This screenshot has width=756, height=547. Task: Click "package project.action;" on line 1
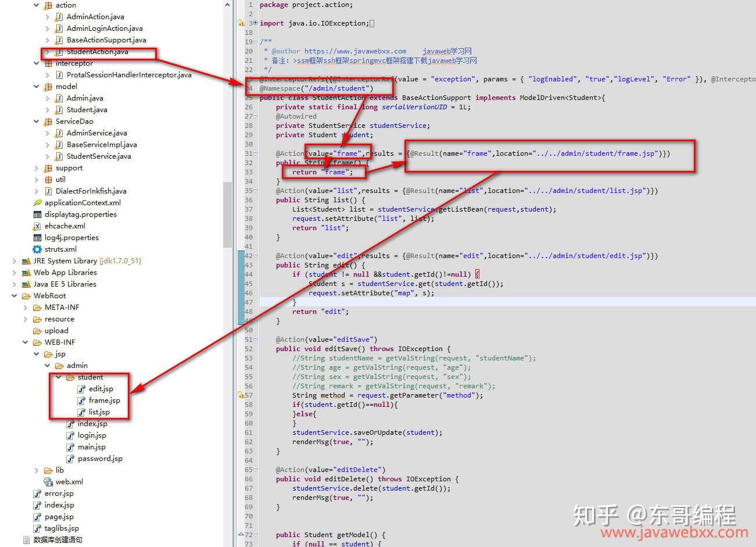click(x=306, y=5)
